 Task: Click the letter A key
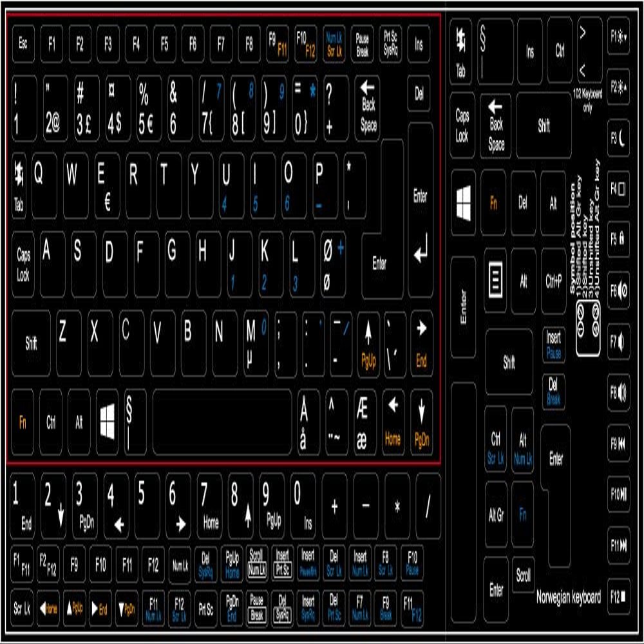53,264
